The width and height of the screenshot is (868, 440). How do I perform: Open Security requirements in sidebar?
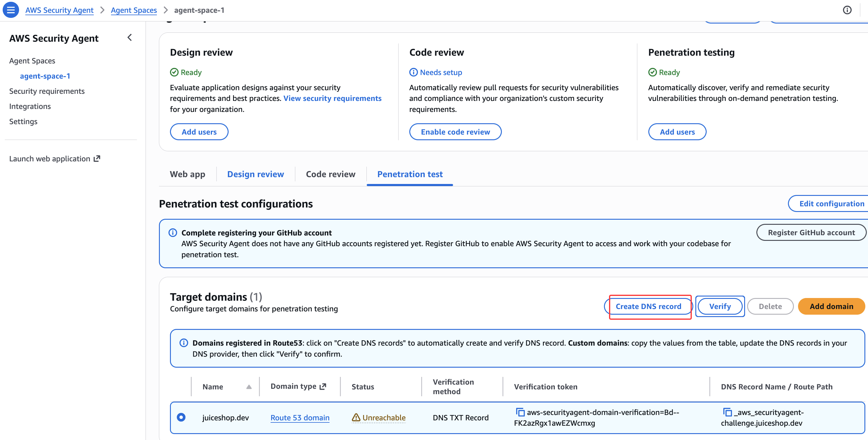(x=47, y=91)
